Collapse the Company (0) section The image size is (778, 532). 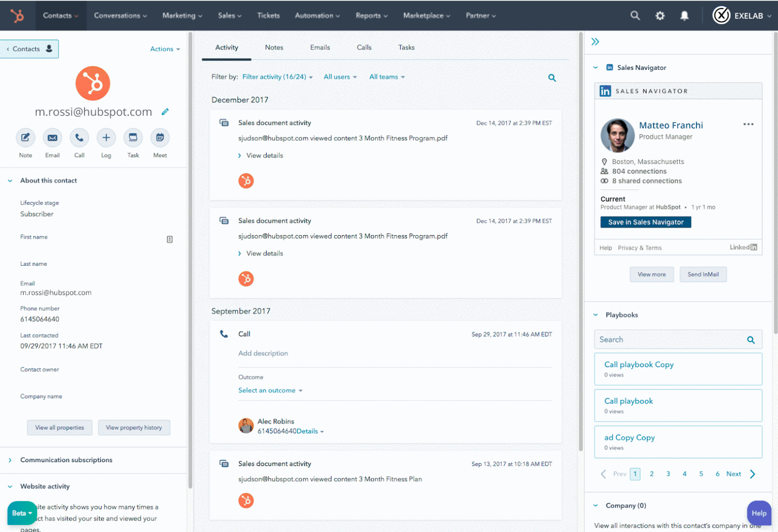[x=596, y=506]
